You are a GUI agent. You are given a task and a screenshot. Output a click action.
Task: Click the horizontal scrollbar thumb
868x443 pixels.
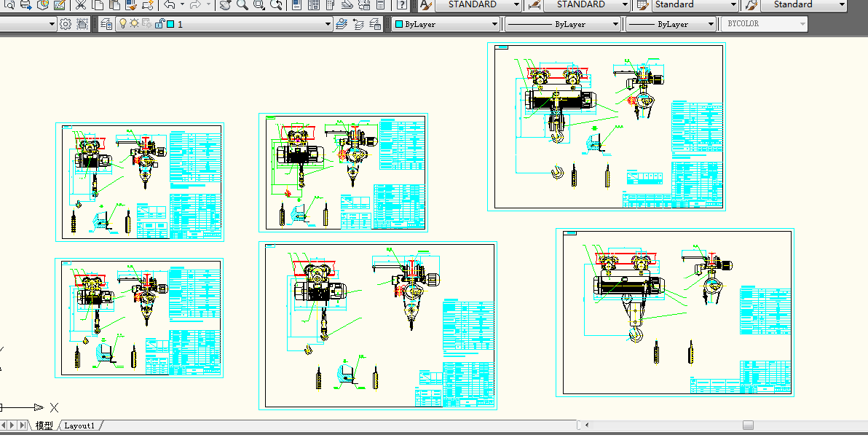pos(748,426)
